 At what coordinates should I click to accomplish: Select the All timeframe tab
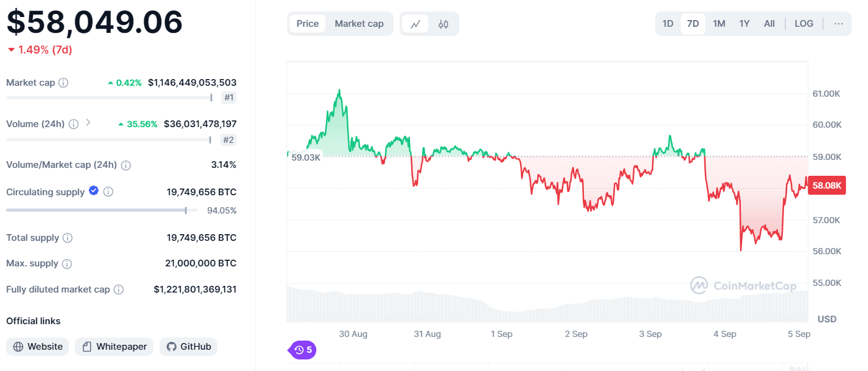[769, 23]
